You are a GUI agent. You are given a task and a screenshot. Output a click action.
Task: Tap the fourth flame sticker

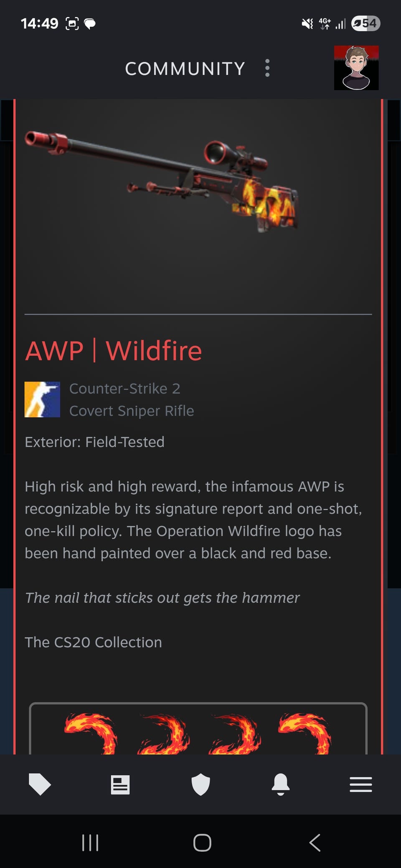click(x=305, y=733)
